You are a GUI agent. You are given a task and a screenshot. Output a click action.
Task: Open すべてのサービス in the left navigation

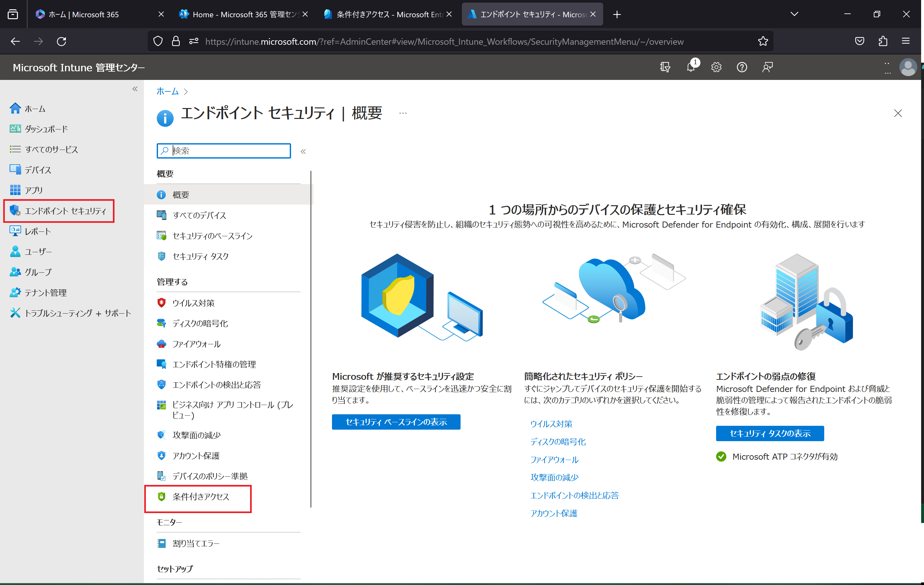[x=44, y=149]
